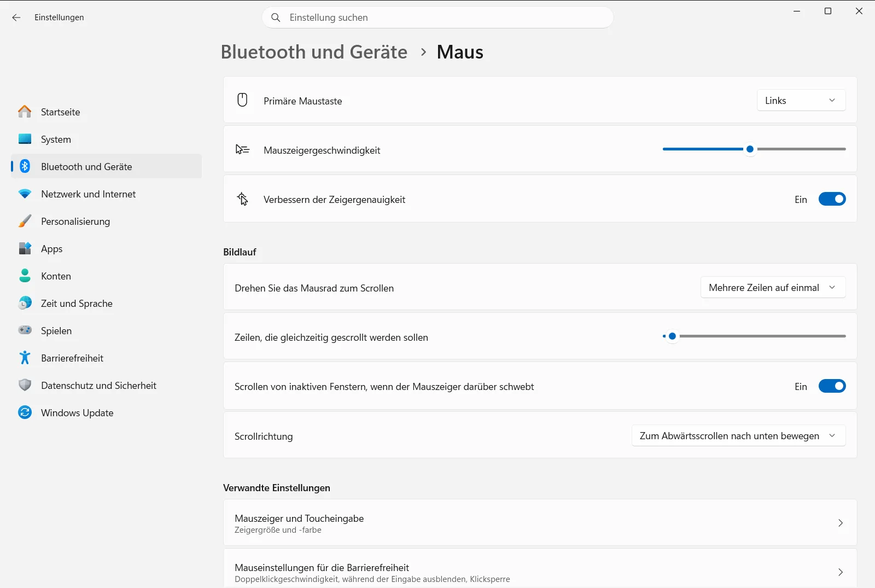Click the Windows Update refresh icon
This screenshot has width=875, height=588.
click(25, 412)
